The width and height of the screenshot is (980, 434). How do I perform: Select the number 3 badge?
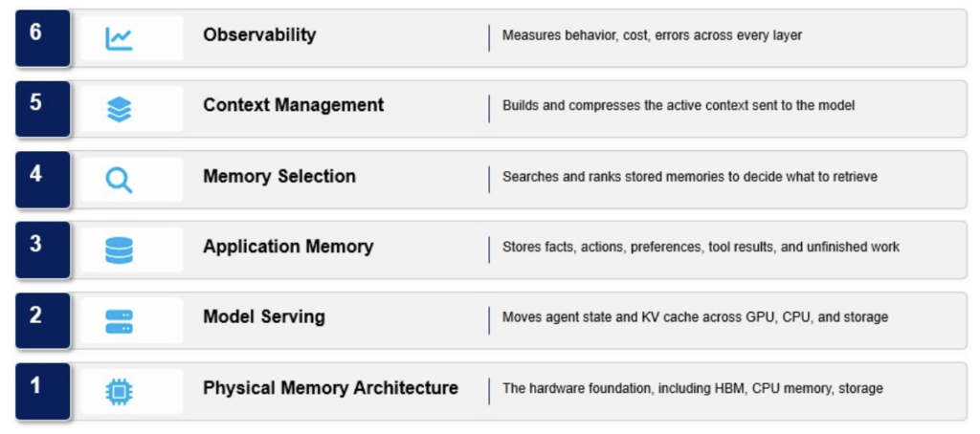click(x=42, y=250)
